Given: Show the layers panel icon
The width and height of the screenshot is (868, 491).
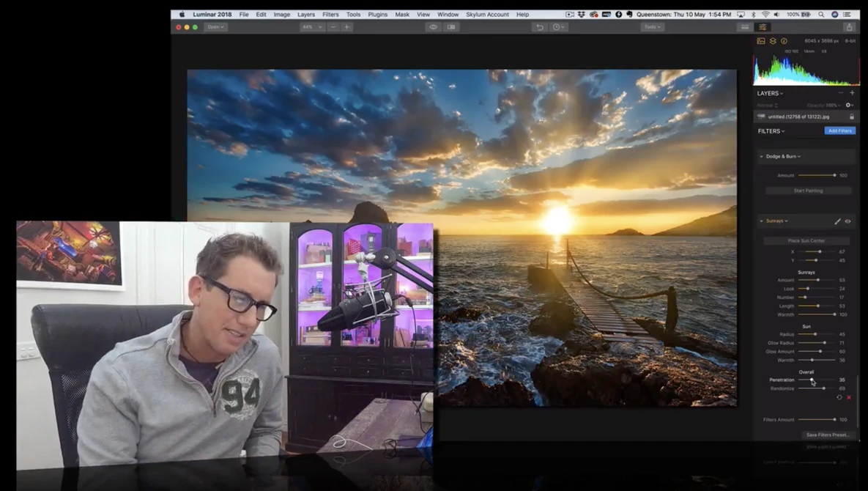Looking at the screenshot, I should point(773,41).
